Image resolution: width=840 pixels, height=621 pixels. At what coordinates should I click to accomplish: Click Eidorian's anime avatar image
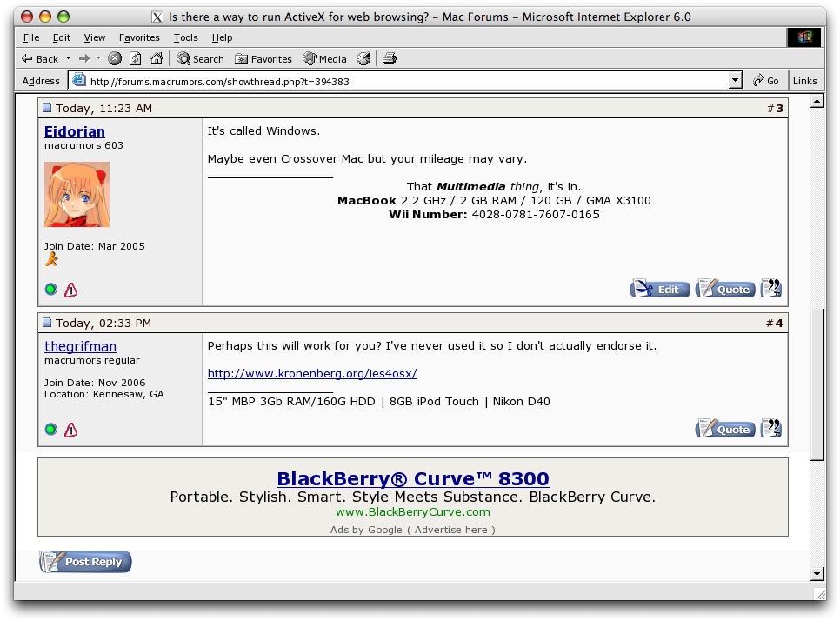pos(77,195)
